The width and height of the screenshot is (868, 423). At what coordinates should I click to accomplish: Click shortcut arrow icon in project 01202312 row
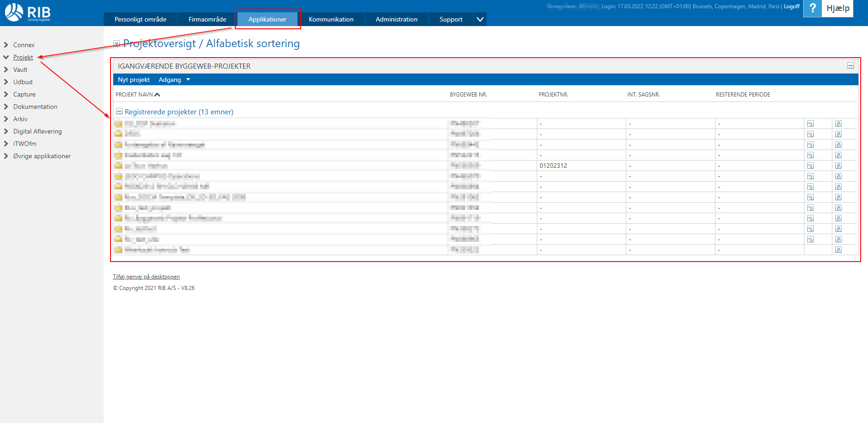click(x=838, y=166)
